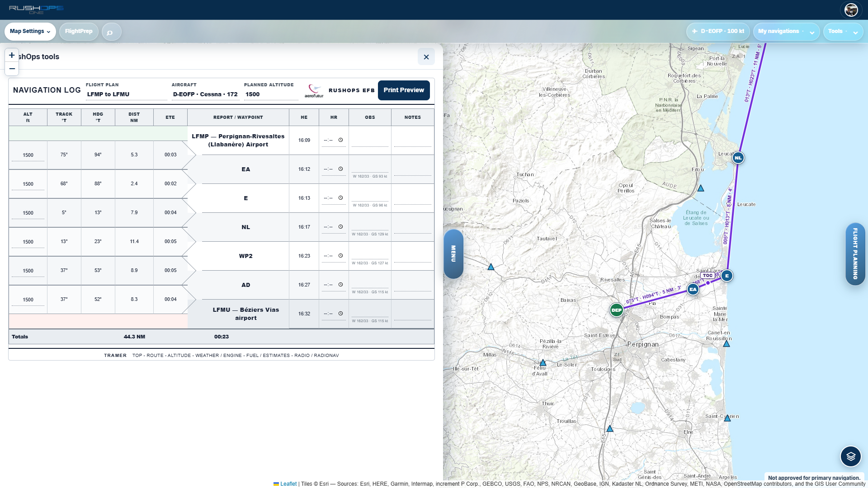Click the TOC label on the route
Image resolution: width=868 pixels, height=488 pixels.
click(x=708, y=275)
